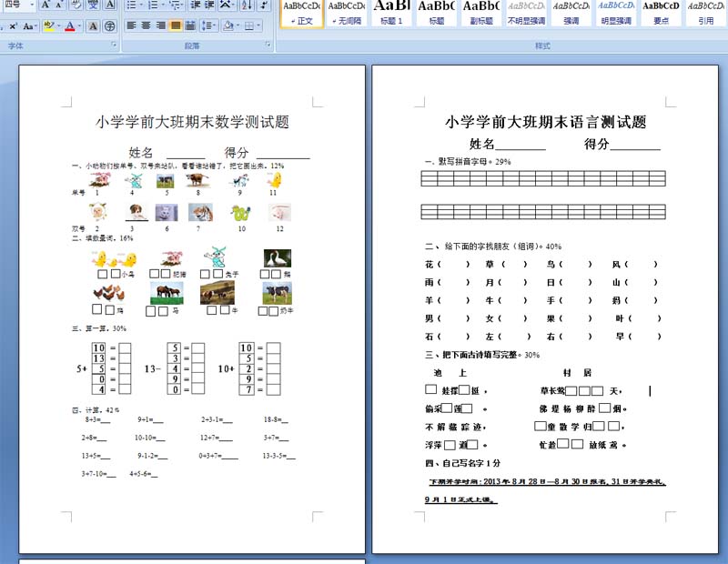Click the Distributed alignment icon
The image size is (728, 564).
[190, 25]
